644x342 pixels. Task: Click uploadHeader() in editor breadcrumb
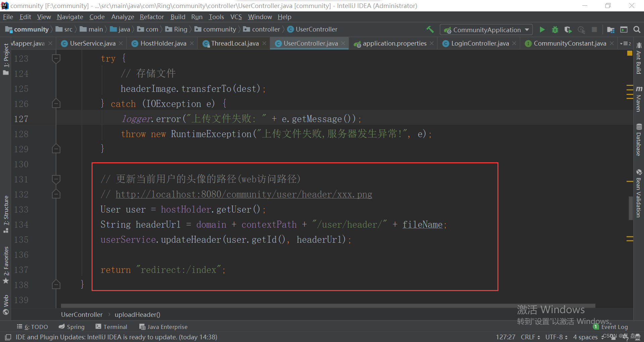click(x=138, y=315)
